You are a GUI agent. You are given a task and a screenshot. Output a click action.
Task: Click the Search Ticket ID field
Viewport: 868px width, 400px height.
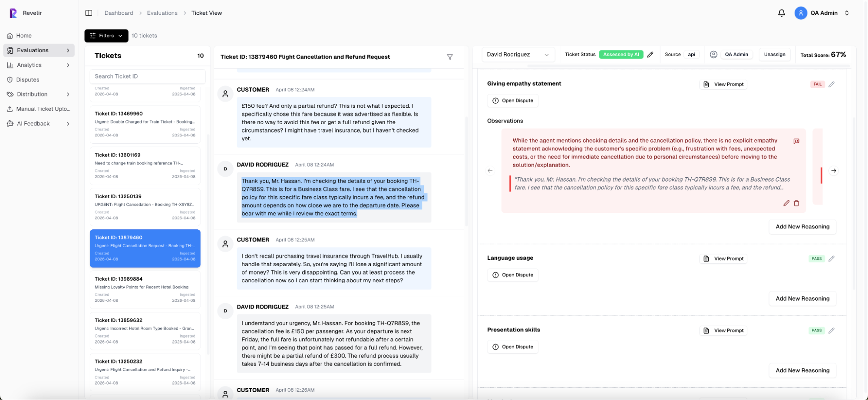point(147,76)
